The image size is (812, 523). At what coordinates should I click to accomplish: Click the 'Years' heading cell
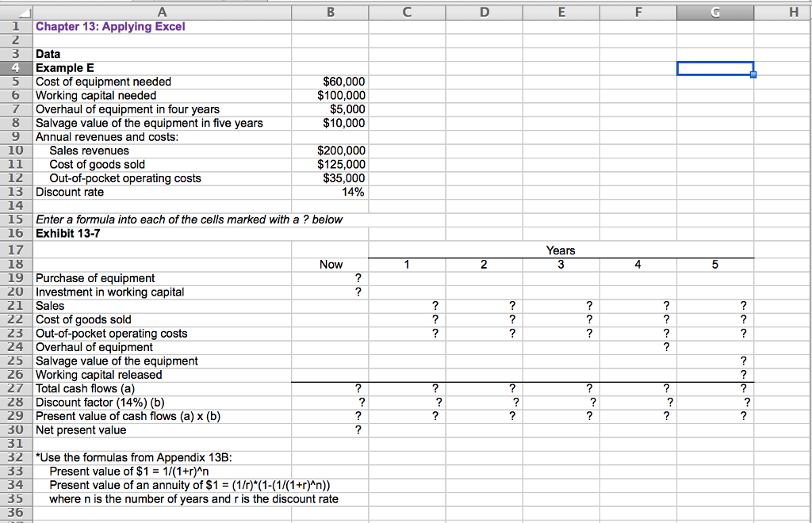[560, 250]
